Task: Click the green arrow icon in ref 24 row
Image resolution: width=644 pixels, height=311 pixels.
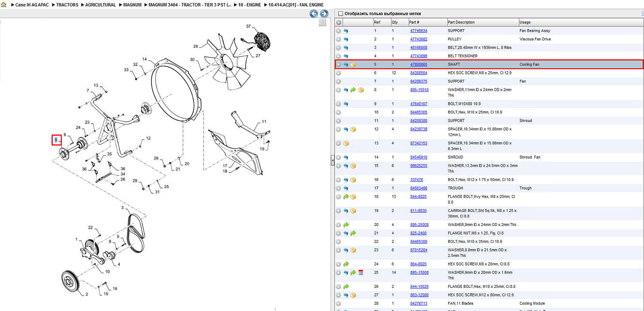Action: 346,264
